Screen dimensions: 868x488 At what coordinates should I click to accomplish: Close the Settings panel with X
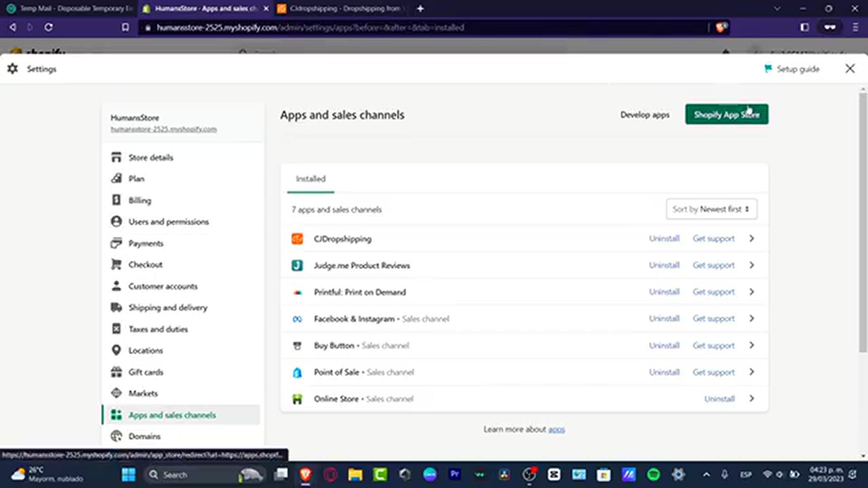850,68
